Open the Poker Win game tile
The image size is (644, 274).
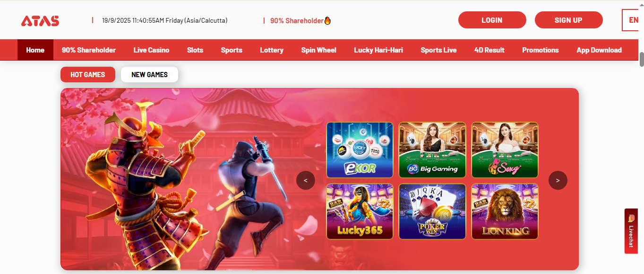tap(432, 212)
